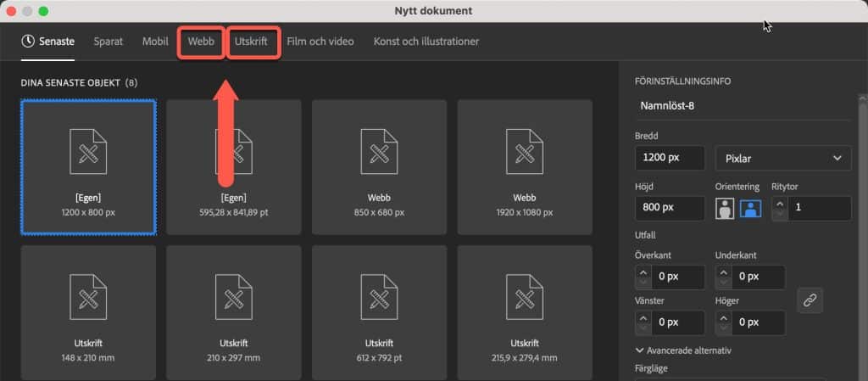Open the Senaste tab with clock icon
The height and width of the screenshot is (381, 868).
pyautogui.click(x=47, y=42)
